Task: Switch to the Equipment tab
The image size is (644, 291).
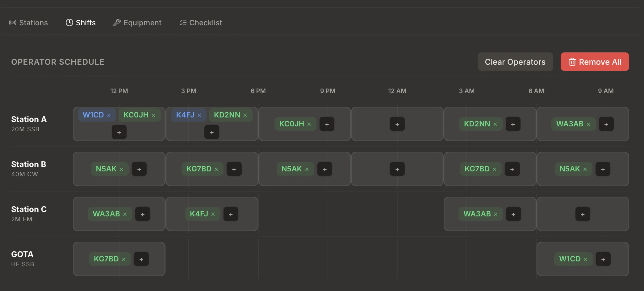Action: click(137, 23)
